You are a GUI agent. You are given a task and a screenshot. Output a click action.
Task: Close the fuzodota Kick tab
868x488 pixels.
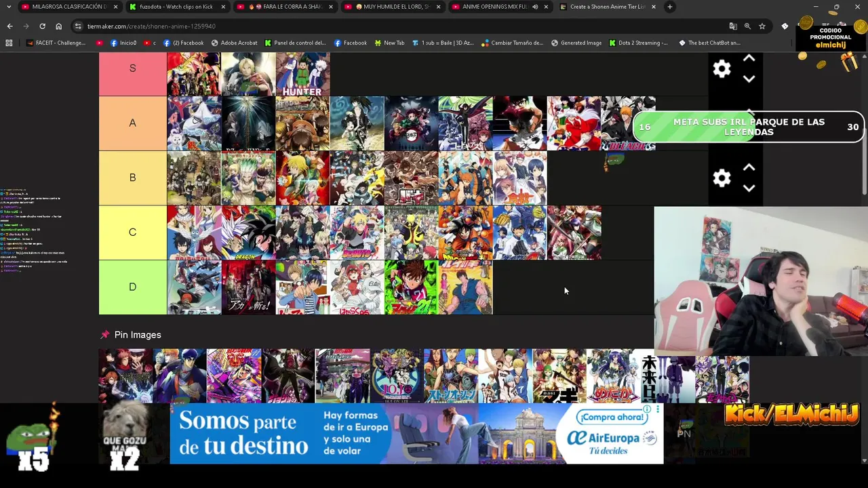tap(223, 7)
